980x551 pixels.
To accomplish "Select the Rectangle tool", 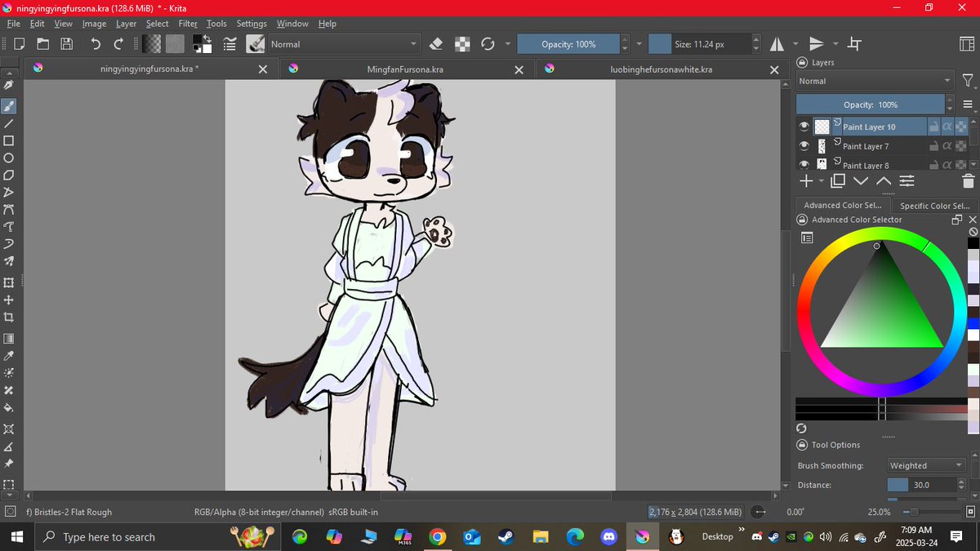I will point(9,140).
